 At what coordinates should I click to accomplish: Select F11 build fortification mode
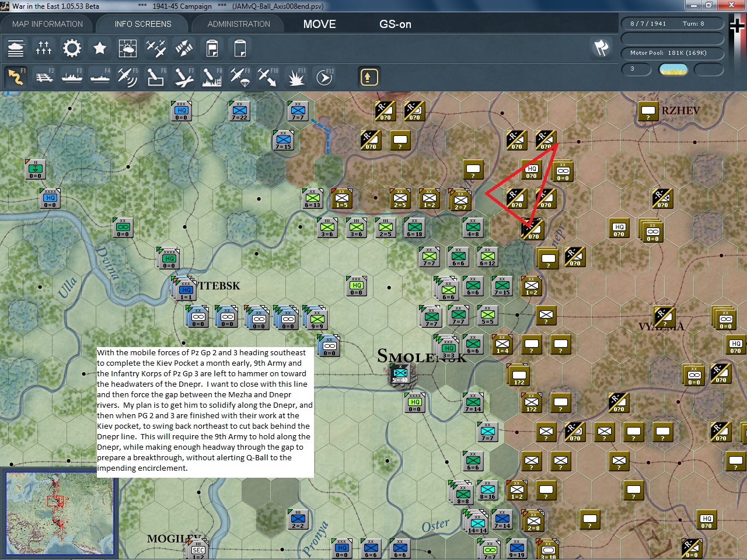296,77
